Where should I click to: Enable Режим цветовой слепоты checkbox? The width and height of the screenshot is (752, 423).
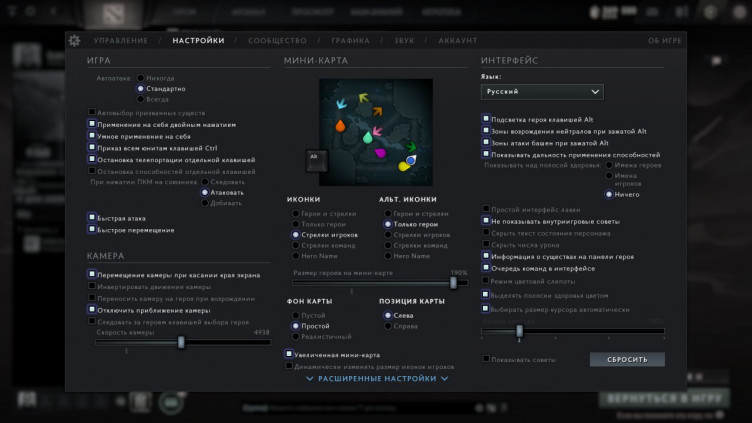click(x=486, y=281)
